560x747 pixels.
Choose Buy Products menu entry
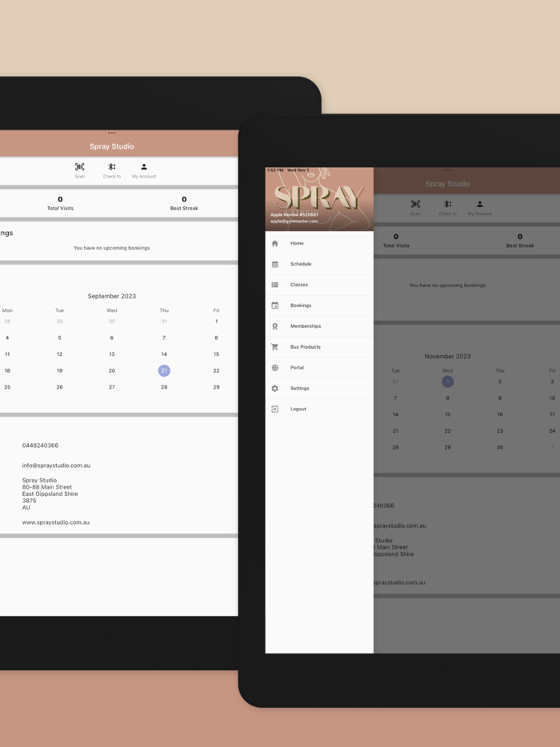pyautogui.click(x=319, y=347)
